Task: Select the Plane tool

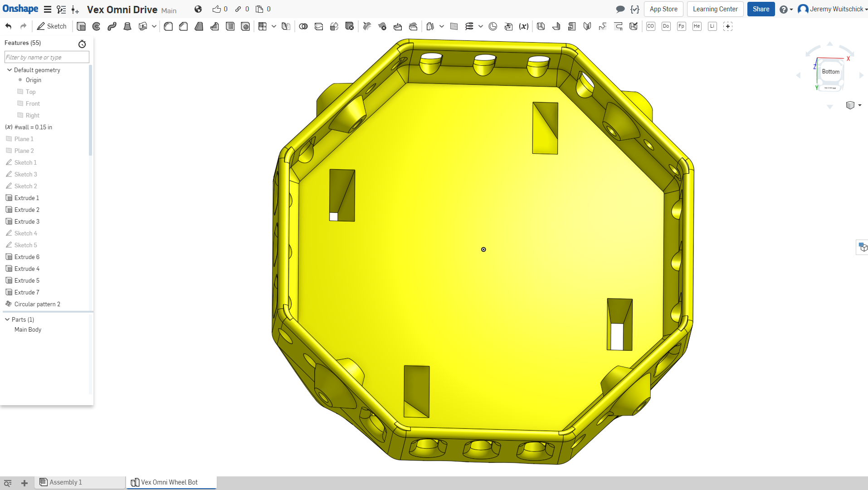Action: point(454,26)
